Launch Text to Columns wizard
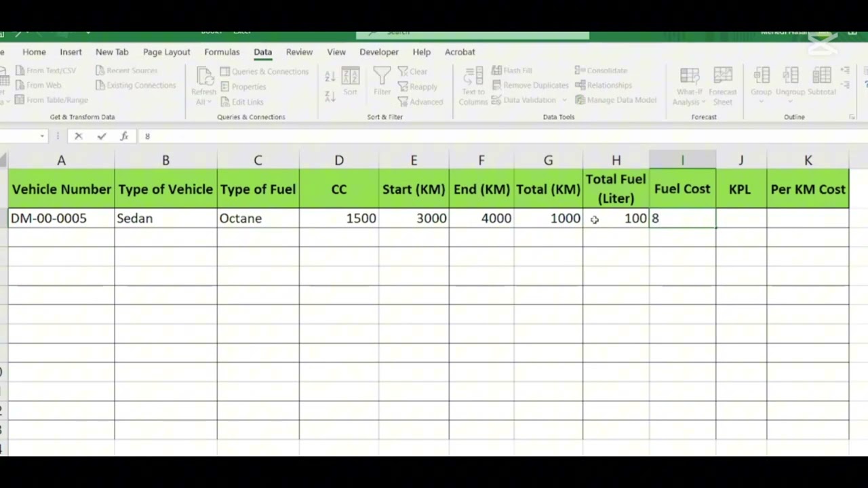The height and width of the screenshot is (488, 868). point(473,86)
